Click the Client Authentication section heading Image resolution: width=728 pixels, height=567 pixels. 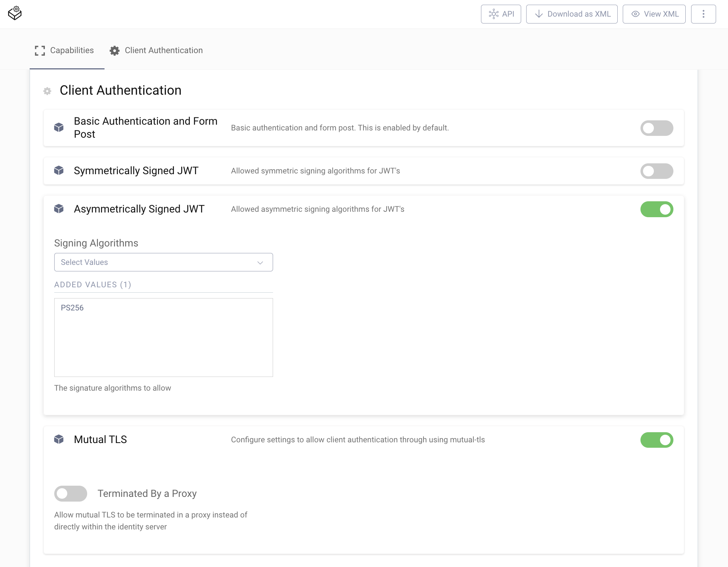click(120, 90)
